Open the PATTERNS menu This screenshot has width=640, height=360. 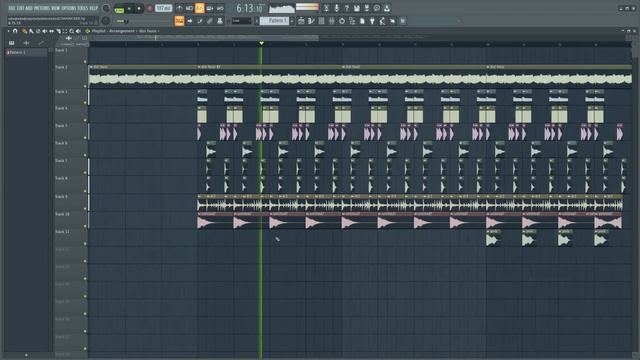pos(42,8)
